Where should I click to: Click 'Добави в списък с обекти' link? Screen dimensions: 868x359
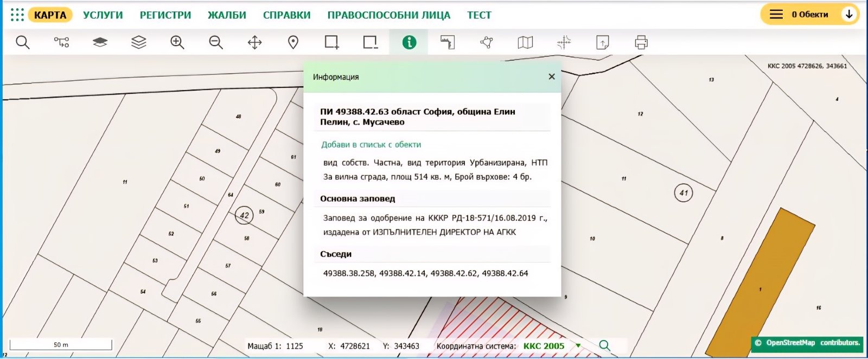371,145
